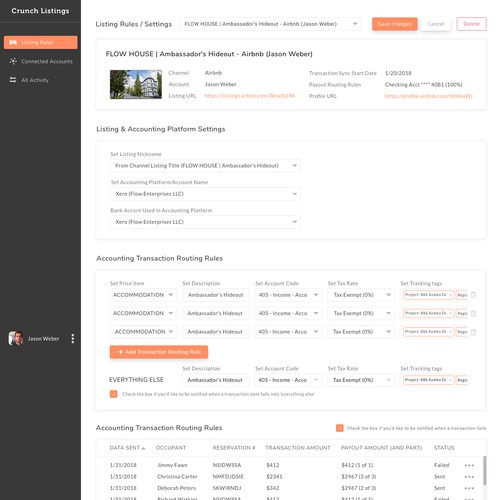Click third routing rule description field
The image size is (500, 500).
(x=216, y=332)
